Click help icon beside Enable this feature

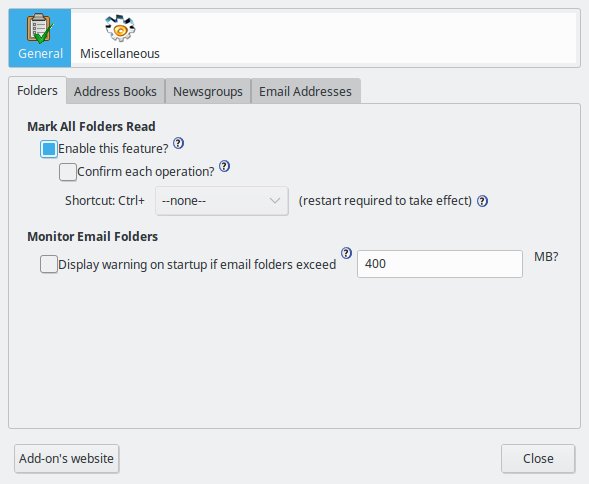click(178, 143)
